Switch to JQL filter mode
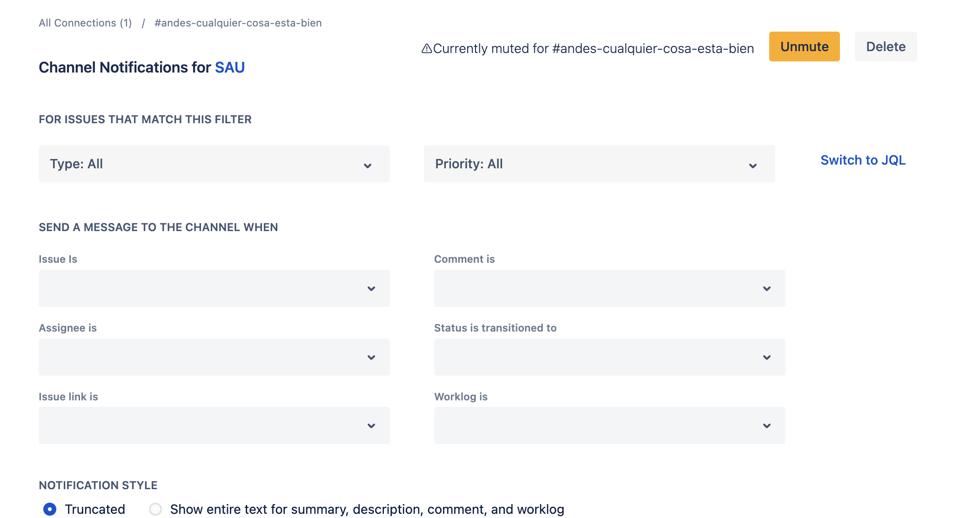This screenshot has height=518, width=980. [863, 160]
